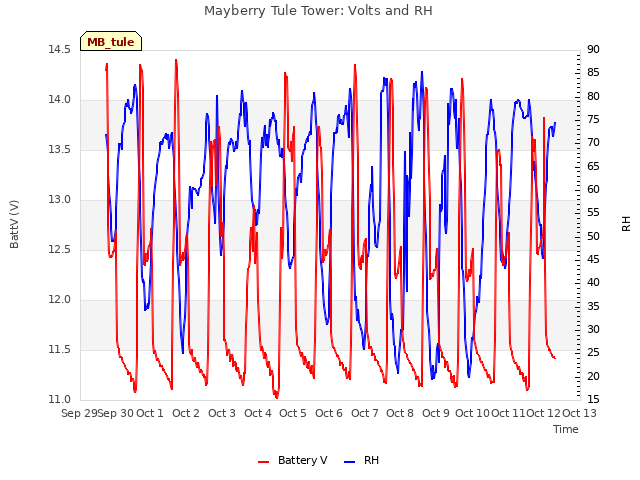The width and height of the screenshot is (640, 480).
Task: Click the Oct 2 date tick
Action: (186, 413)
